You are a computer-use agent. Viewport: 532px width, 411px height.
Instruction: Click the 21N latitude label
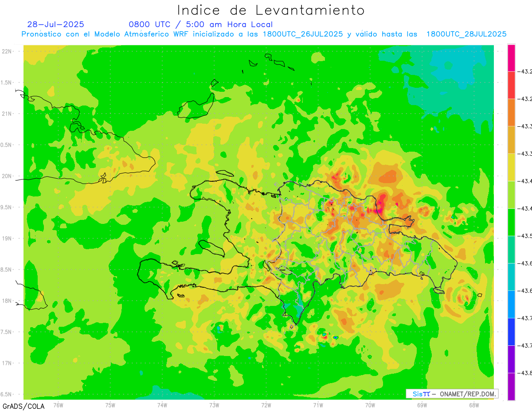click(8, 114)
